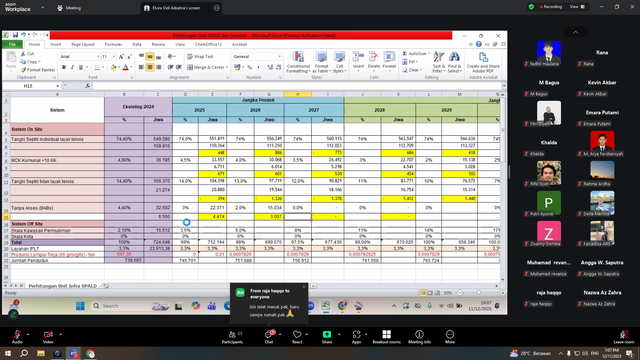Screen dimensions: 640x360
Task: Pick the yellow fill color button
Action: click(113, 67)
